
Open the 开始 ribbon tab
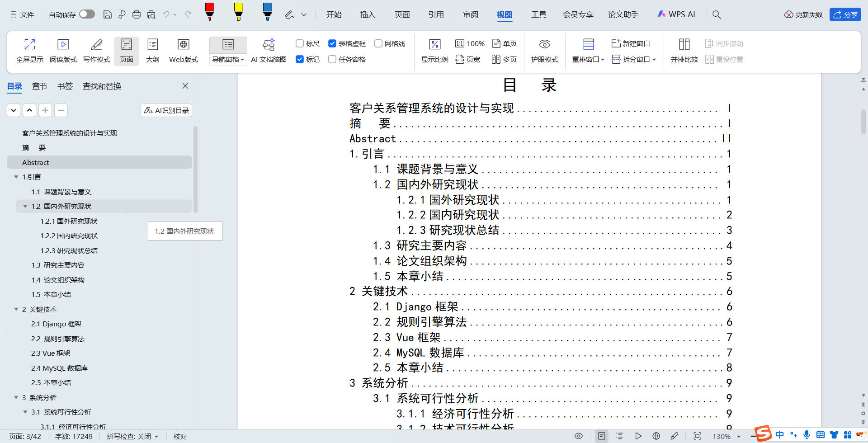pyautogui.click(x=334, y=14)
